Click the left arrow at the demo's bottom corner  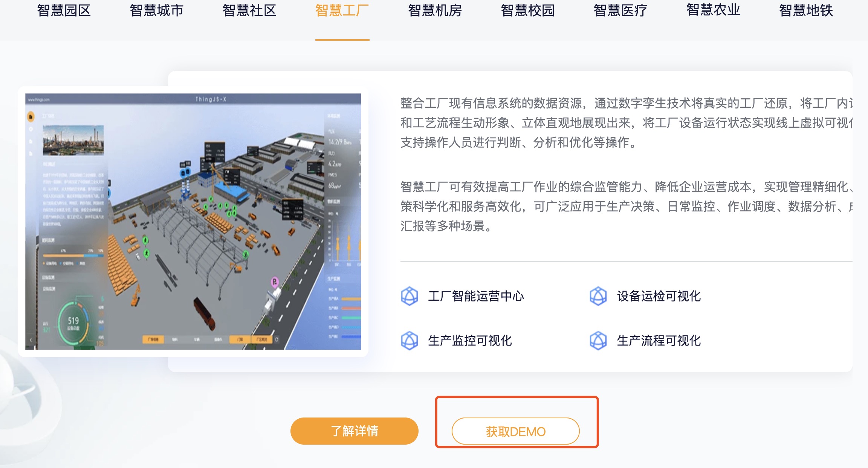[x=31, y=340]
